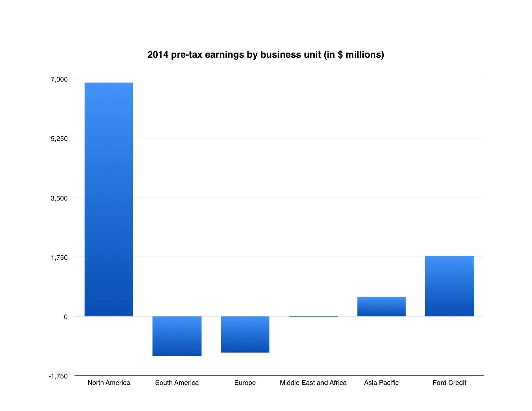
Task: Select the 1,750 y-axis value
Action: coord(59,258)
